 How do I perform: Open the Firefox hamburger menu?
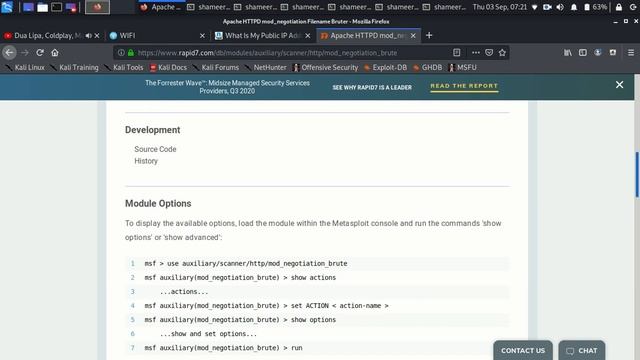point(631,52)
